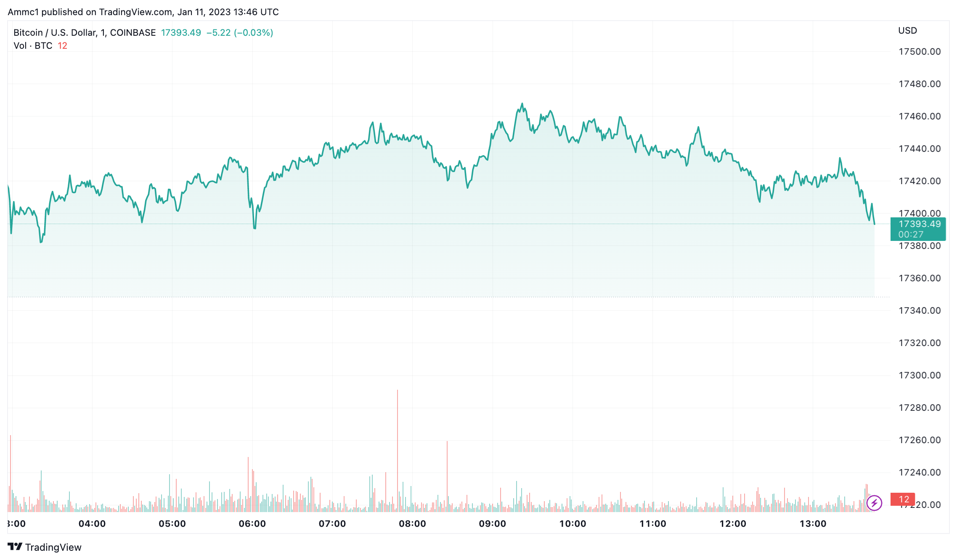Click the red volume number 12 in the legend

coord(62,46)
